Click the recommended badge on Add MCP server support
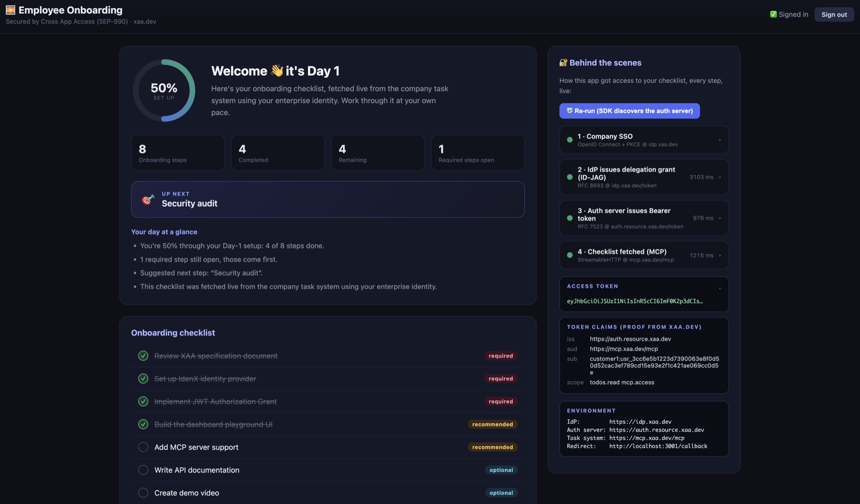 point(492,448)
